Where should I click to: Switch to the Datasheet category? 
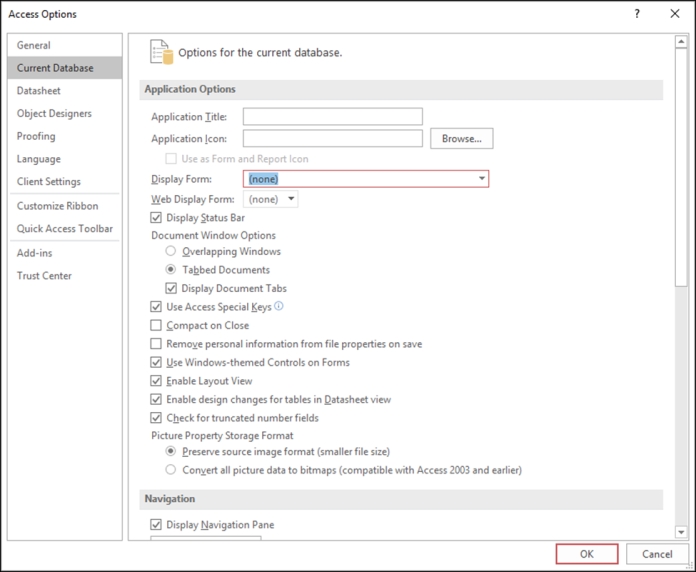(39, 91)
